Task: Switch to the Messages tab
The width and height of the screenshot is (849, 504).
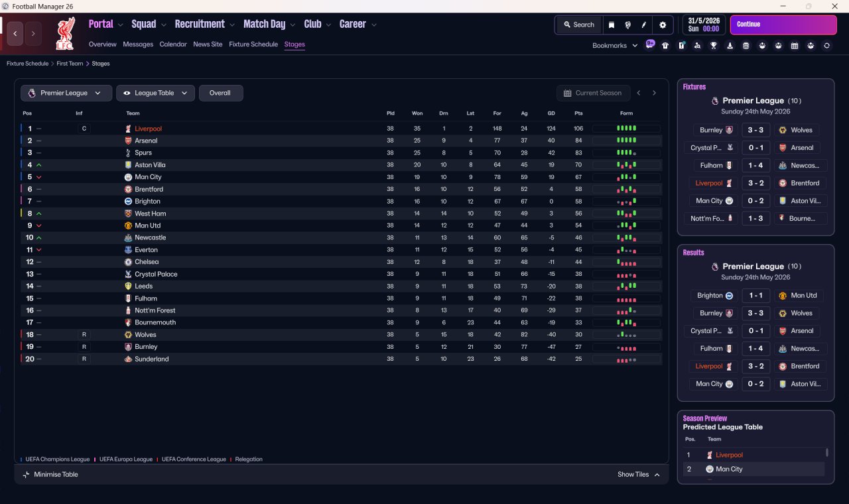Action: coord(138,44)
